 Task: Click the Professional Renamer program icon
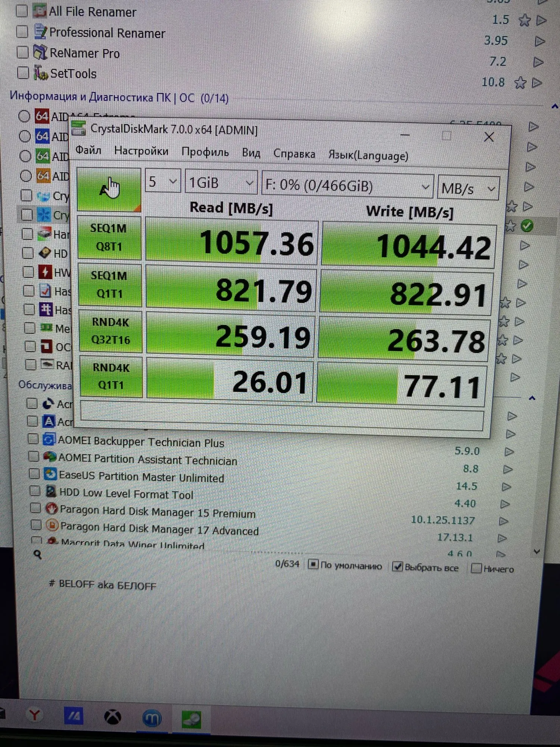pos(40,31)
